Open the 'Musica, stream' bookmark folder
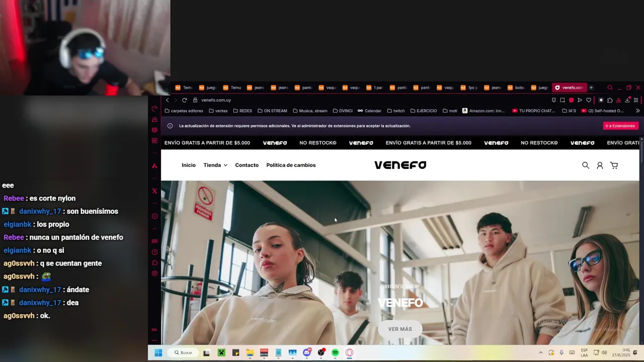The image size is (644, 362). pyautogui.click(x=310, y=111)
